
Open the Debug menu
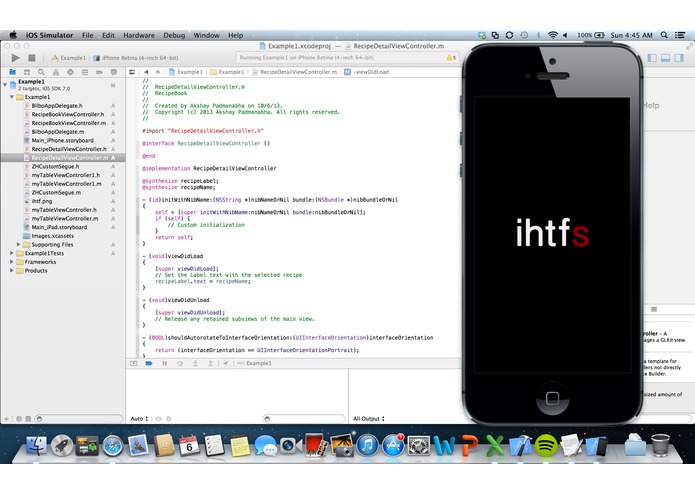pyautogui.click(x=174, y=35)
